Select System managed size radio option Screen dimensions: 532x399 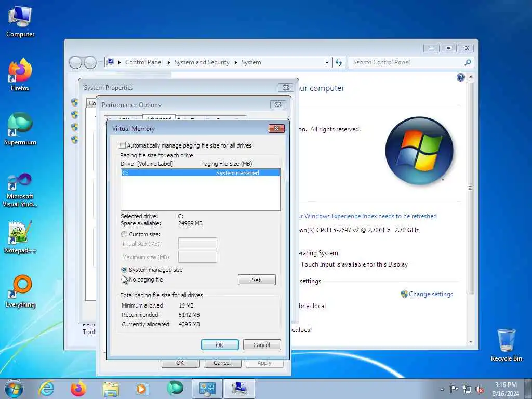[x=124, y=270]
